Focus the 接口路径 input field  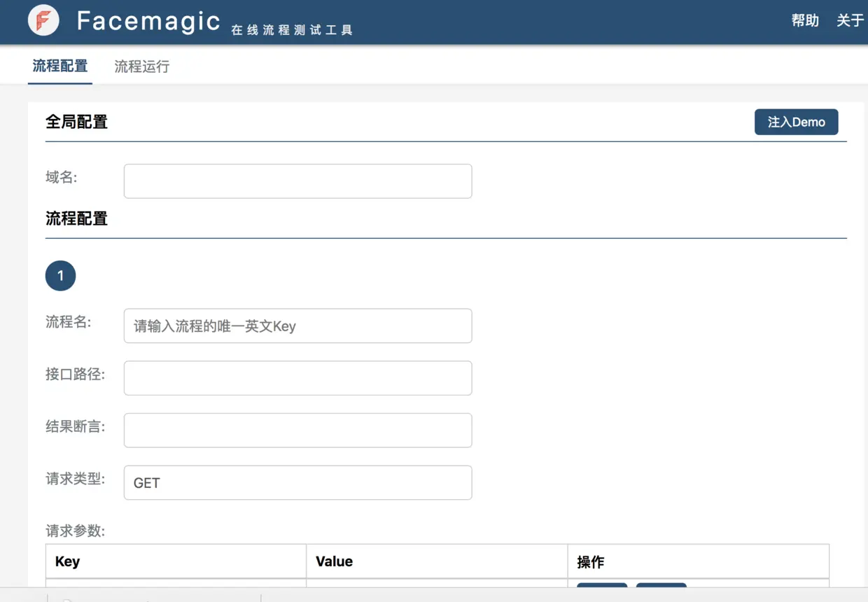[x=297, y=378]
